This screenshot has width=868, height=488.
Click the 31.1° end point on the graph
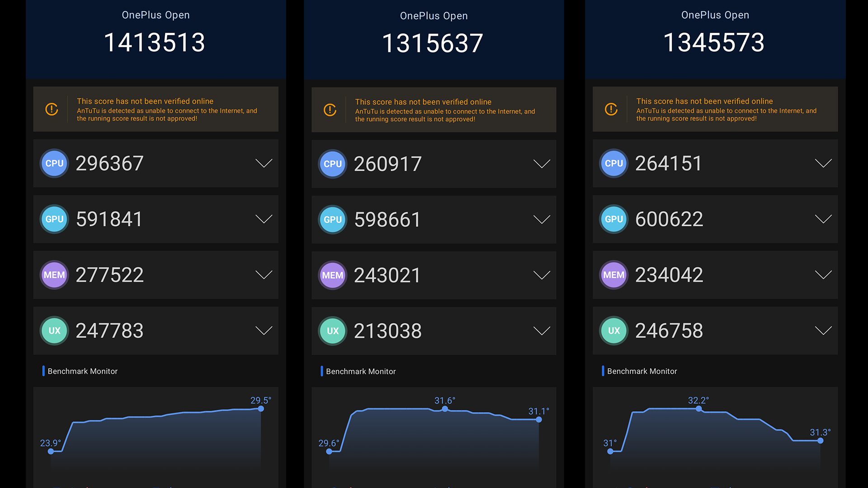coord(539,420)
